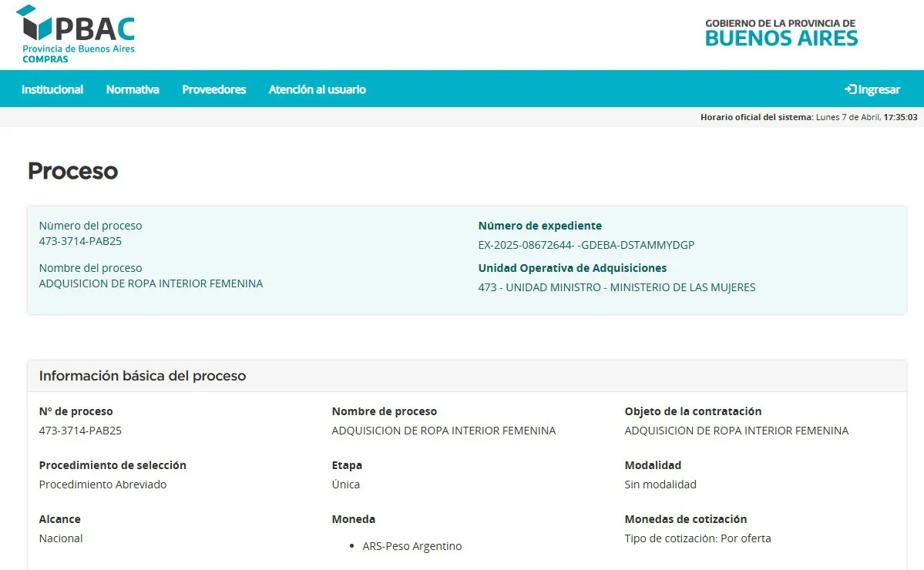The height and width of the screenshot is (570, 924).
Task: Select ARS-Peso Argentino bullet item
Action: (412, 545)
